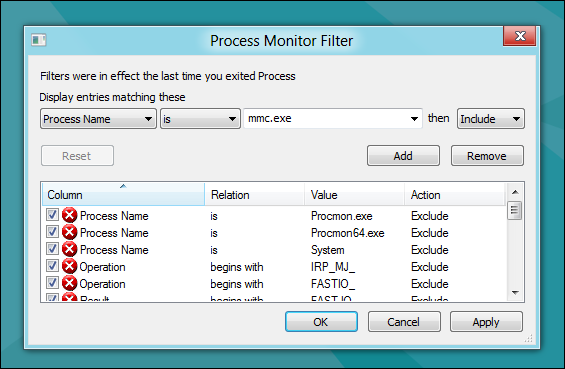Viewport: 565px width, 369px height.
Task: Click the Remove button
Action: (487, 156)
